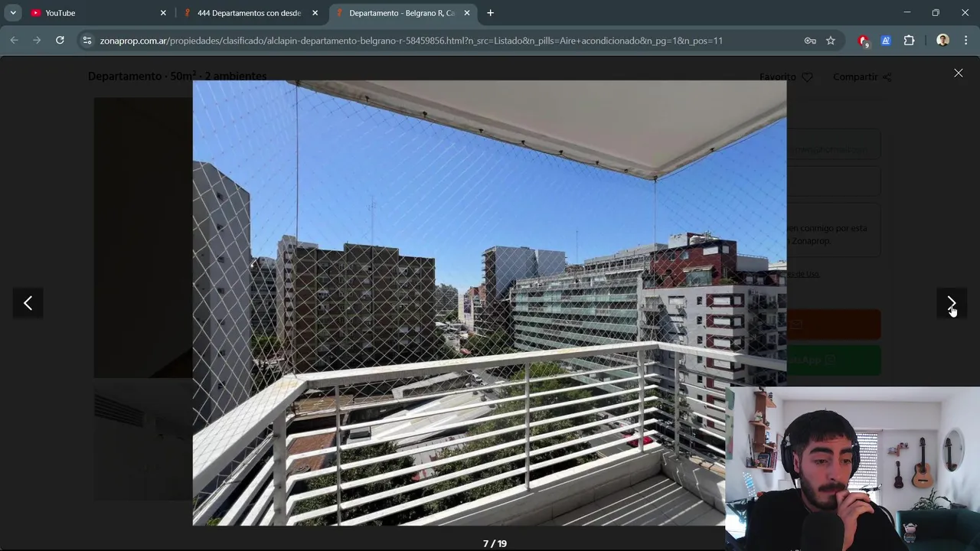Go to the previous gallery photo
Screen dimensions: 980x551
(28, 303)
